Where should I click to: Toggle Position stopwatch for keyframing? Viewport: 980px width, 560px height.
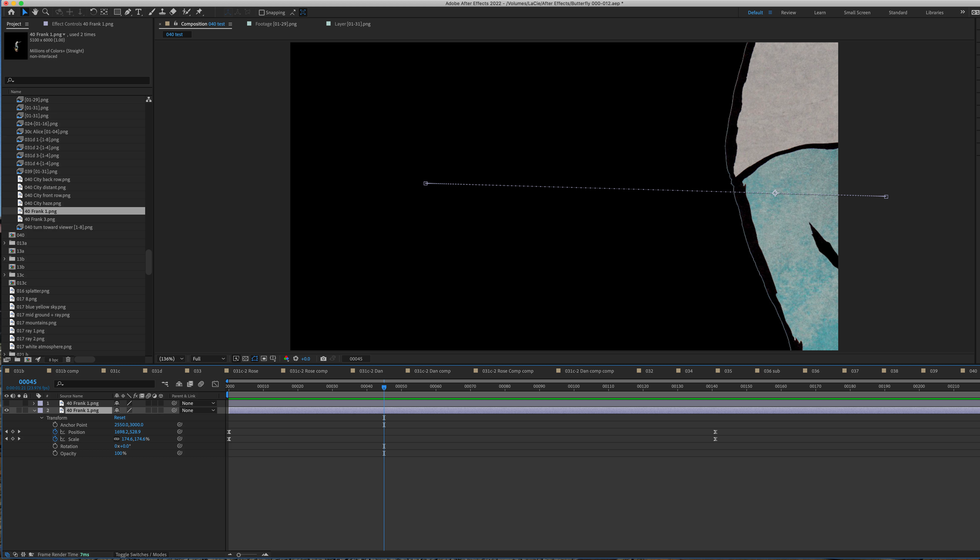point(55,432)
